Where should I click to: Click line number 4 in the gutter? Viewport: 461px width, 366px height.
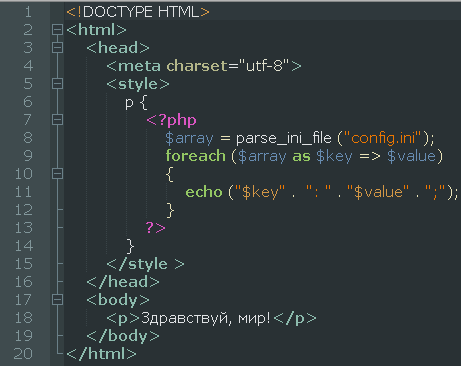pos(28,66)
